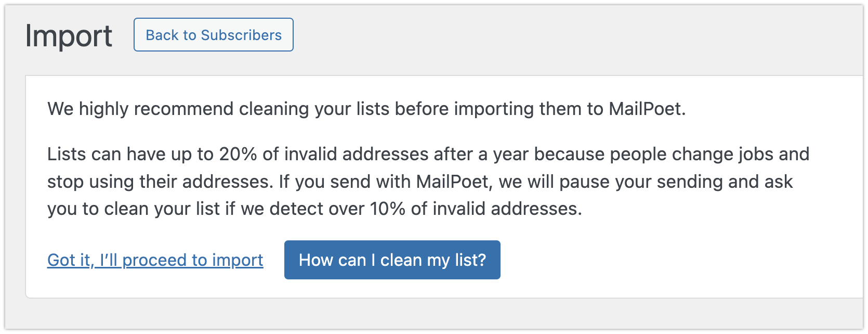868x334 pixels.
Task: Click the words 'Got it' in the link
Action: (69, 260)
